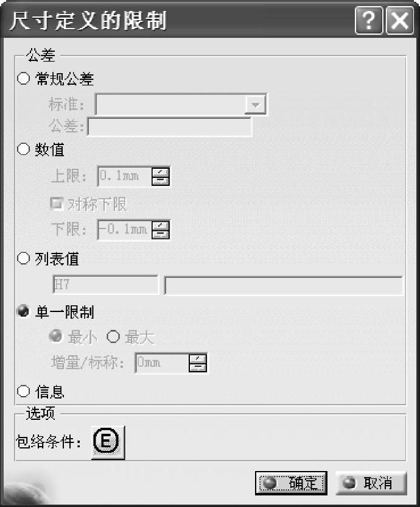This screenshot has height=507, width=420.
Task: Click the help question mark button
Action: (369, 22)
